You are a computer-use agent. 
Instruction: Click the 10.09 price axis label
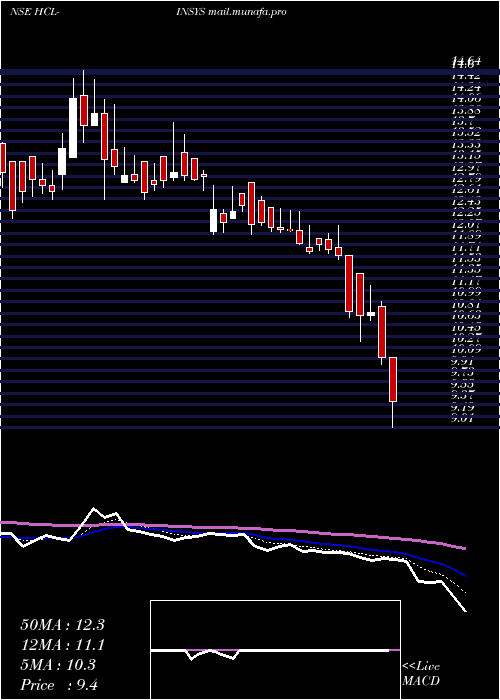pos(466,350)
